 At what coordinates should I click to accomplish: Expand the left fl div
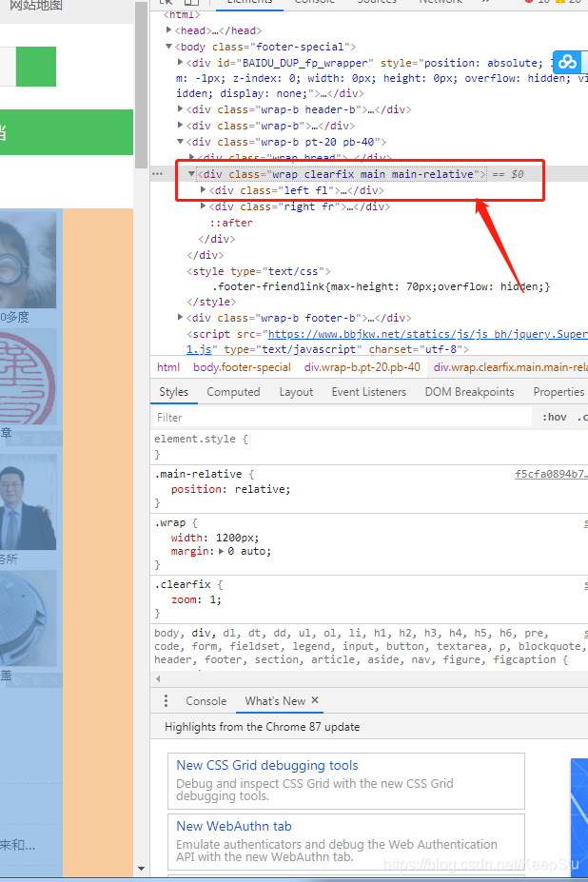[203, 190]
